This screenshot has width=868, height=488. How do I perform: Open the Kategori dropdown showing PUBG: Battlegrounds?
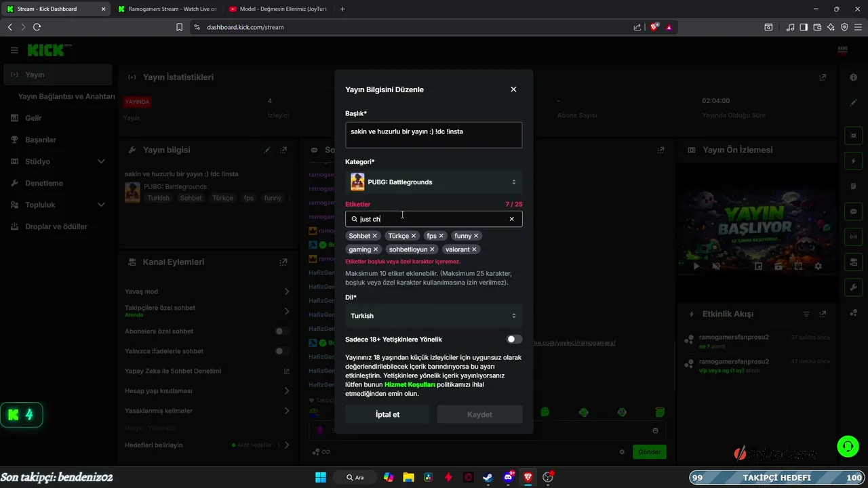tap(433, 182)
